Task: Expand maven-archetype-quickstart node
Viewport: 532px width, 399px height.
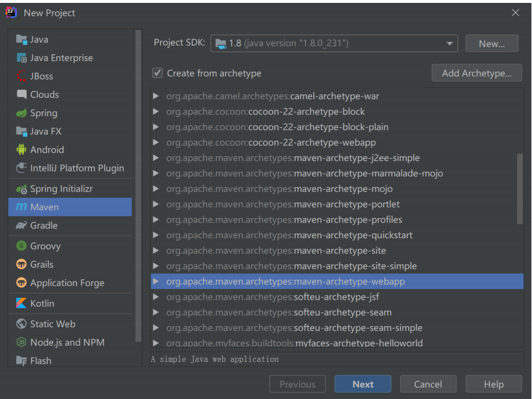Action: [156, 235]
